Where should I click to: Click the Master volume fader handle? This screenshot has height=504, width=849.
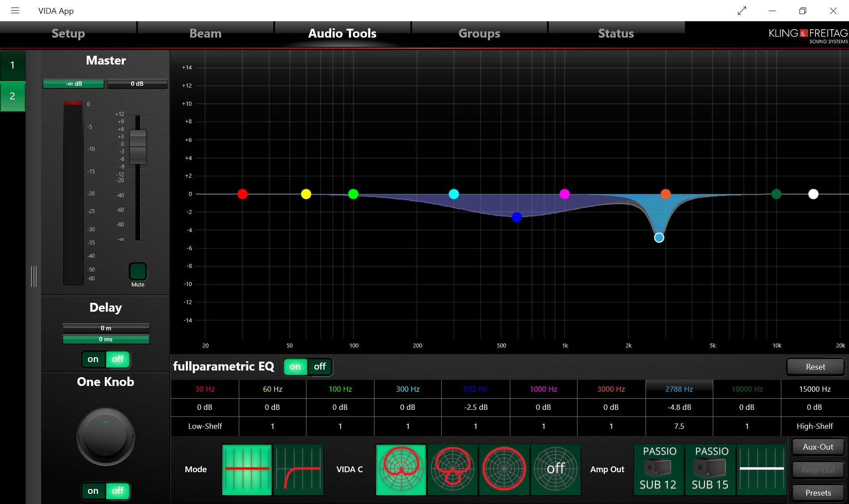tap(138, 147)
